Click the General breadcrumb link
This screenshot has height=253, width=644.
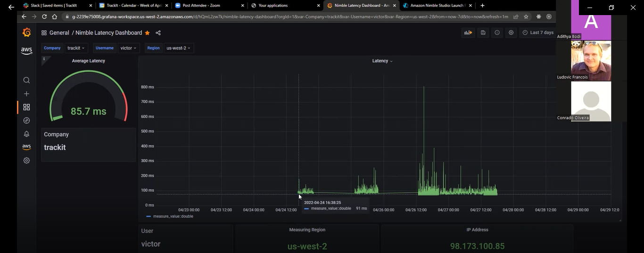pyautogui.click(x=59, y=33)
